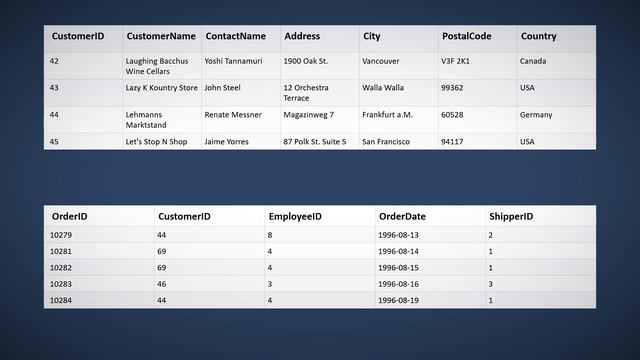Viewport: 640px width, 360px height.
Task: Click customer ID 44 in order 10279 row
Action: (162, 235)
